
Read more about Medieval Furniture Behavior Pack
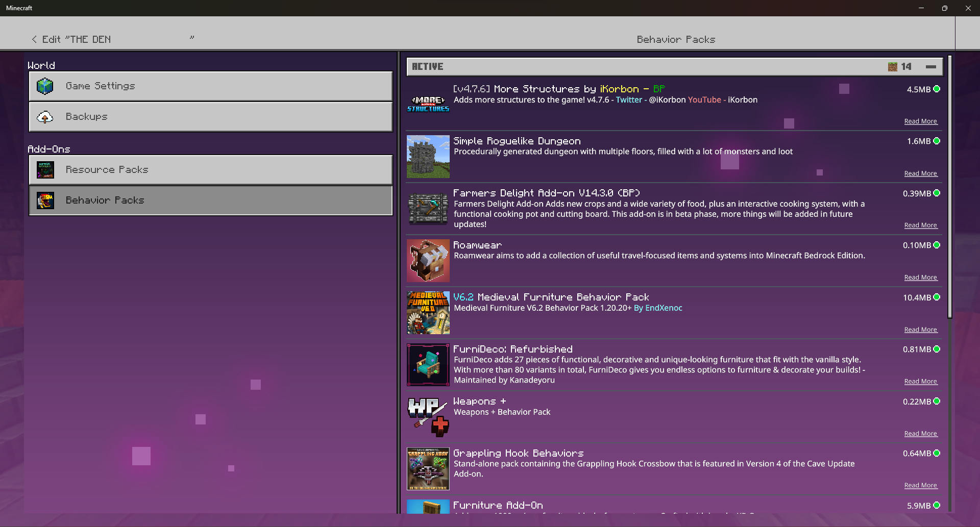[921, 330]
